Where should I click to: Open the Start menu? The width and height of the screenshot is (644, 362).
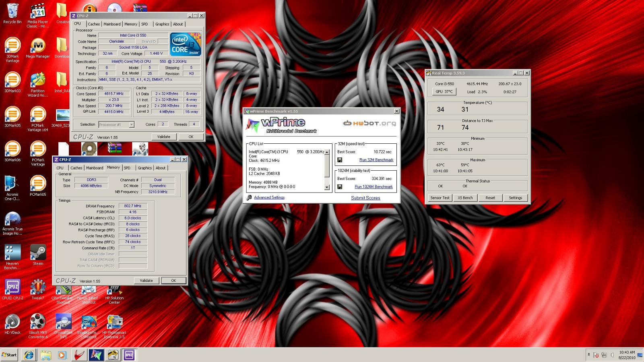point(9,355)
